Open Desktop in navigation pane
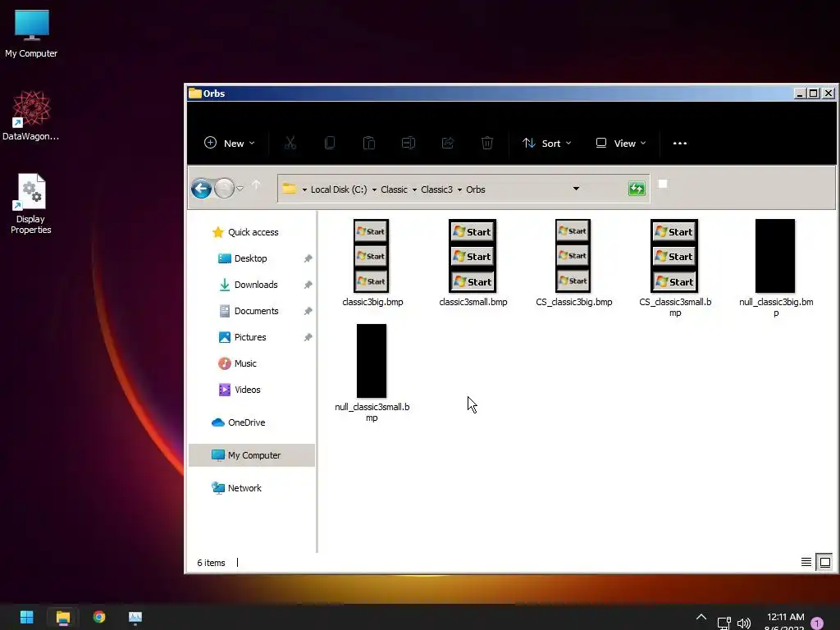 [x=252, y=258]
